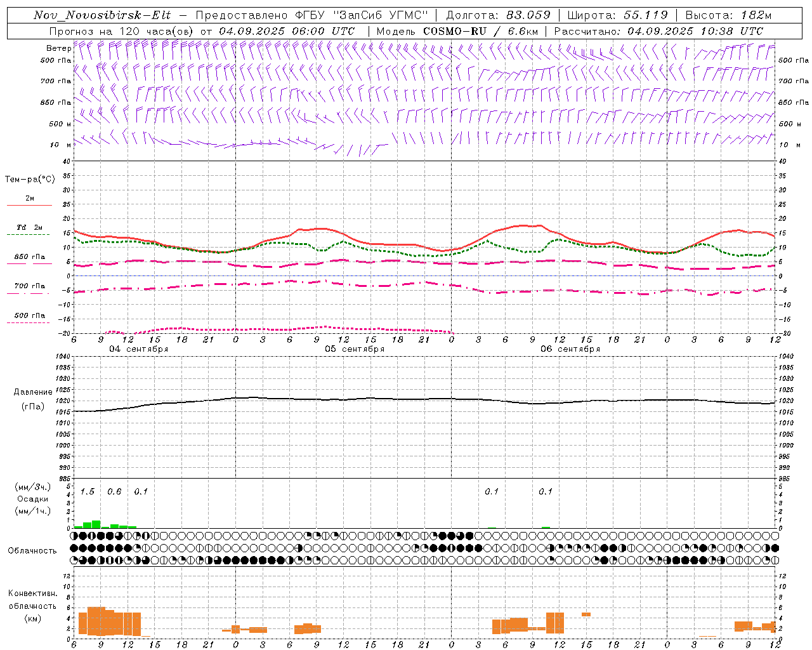Select the Давление pressure label

coord(33,392)
